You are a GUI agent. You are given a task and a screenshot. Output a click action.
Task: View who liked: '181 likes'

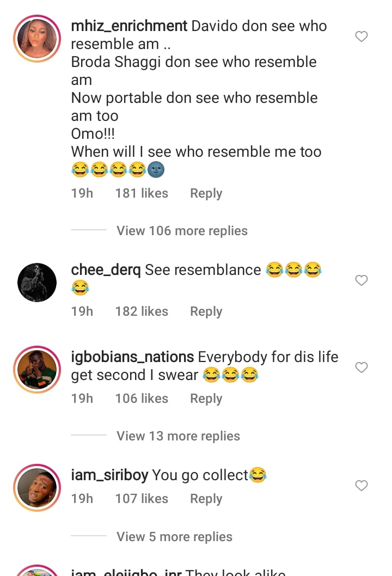click(x=142, y=193)
